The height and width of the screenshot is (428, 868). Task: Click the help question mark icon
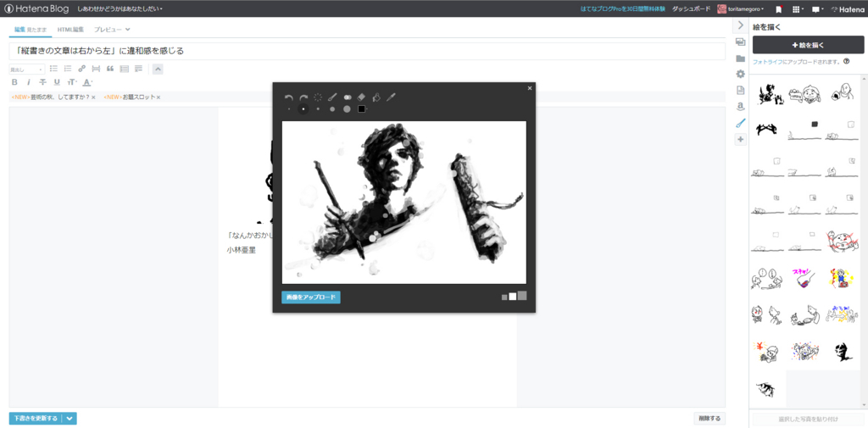pyautogui.click(x=847, y=62)
